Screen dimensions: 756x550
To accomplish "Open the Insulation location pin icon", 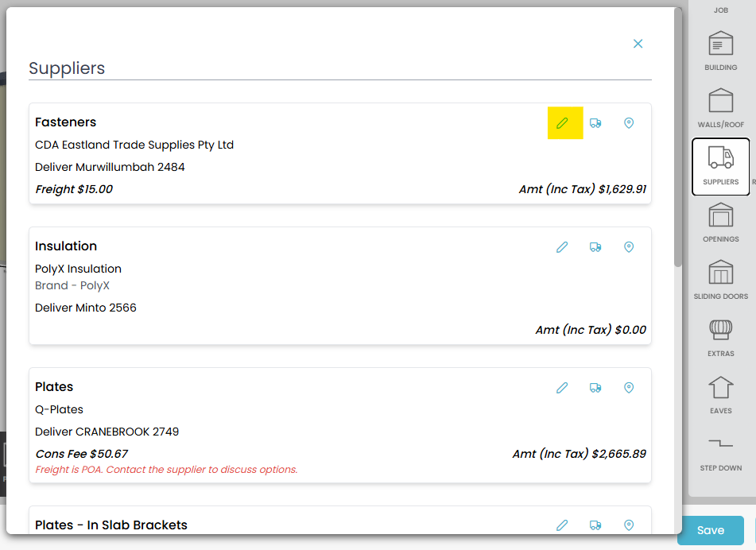I will [629, 247].
